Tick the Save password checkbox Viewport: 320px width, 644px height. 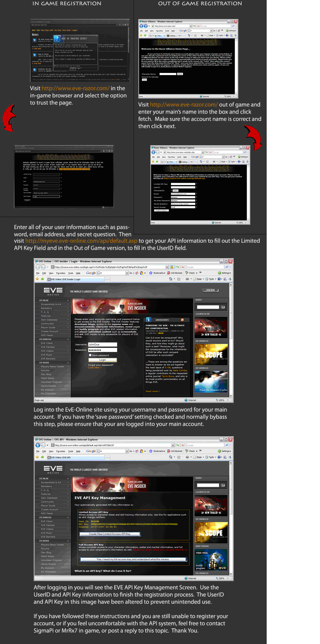(x=90, y=355)
